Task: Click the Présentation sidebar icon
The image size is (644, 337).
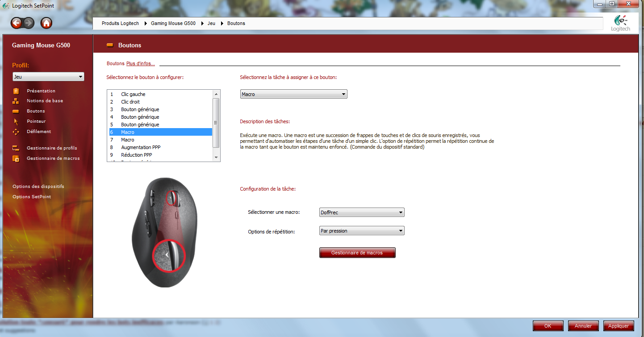Action: pyautogui.click(x=16, y=91)
